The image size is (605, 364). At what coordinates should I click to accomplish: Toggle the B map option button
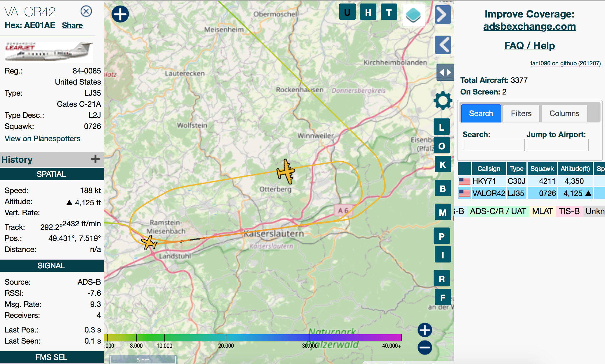(443, 188)
